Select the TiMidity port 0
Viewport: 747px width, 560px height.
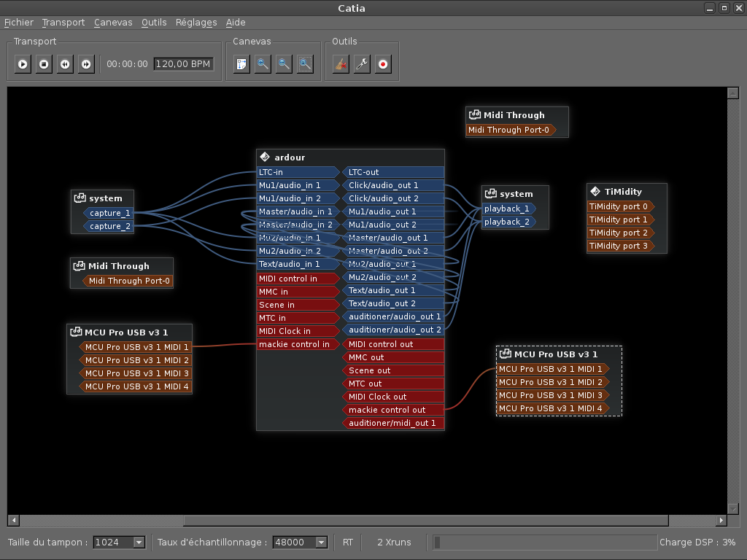(621, 206)
